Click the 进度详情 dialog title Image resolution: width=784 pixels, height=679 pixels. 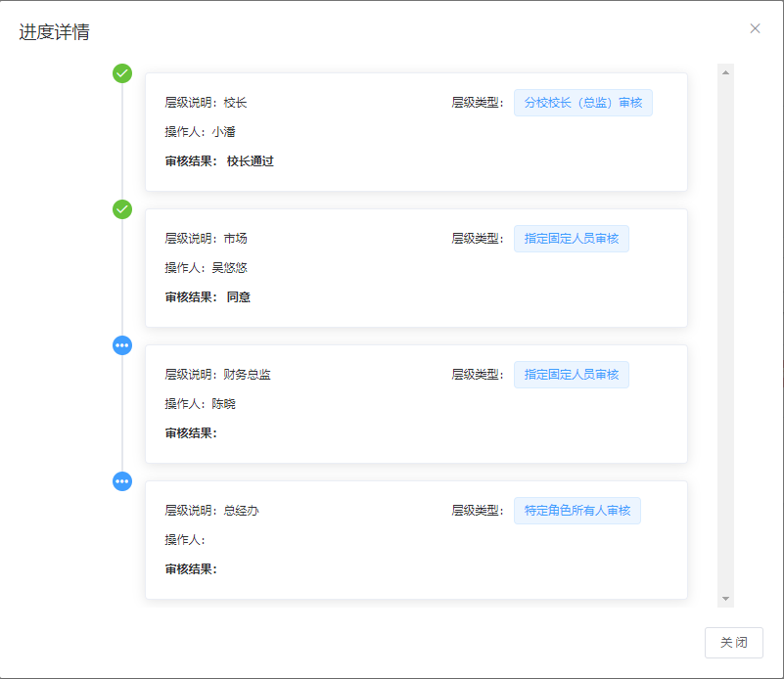tap(55, 32)
